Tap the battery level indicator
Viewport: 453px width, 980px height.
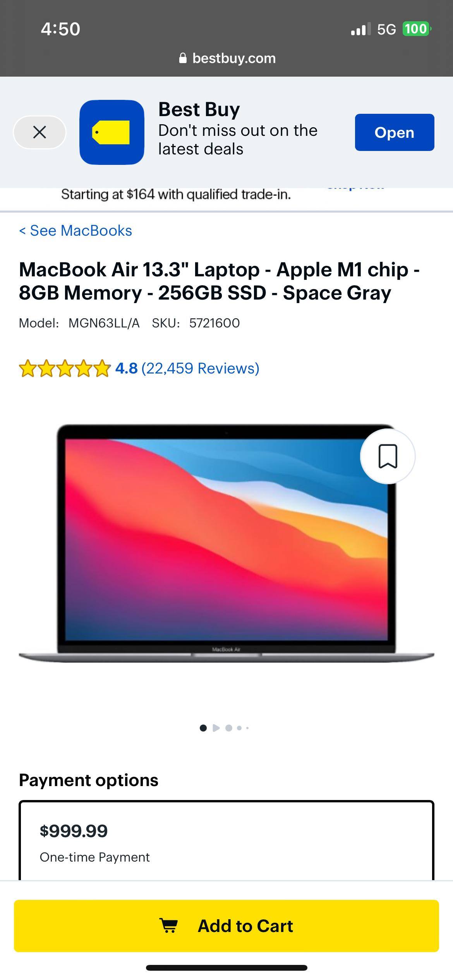[x=417, y=29]
